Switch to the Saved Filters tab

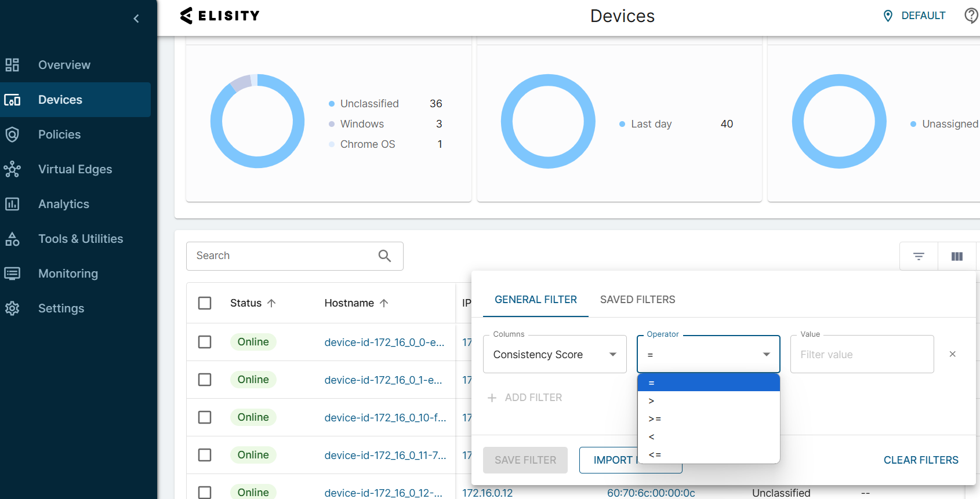(637, 300)
